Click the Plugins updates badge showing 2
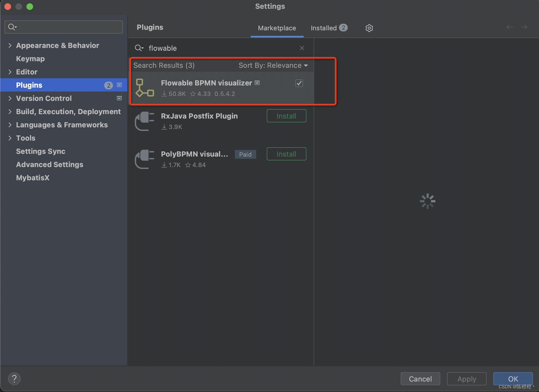 pyautogui.click(x=109, y=85)
